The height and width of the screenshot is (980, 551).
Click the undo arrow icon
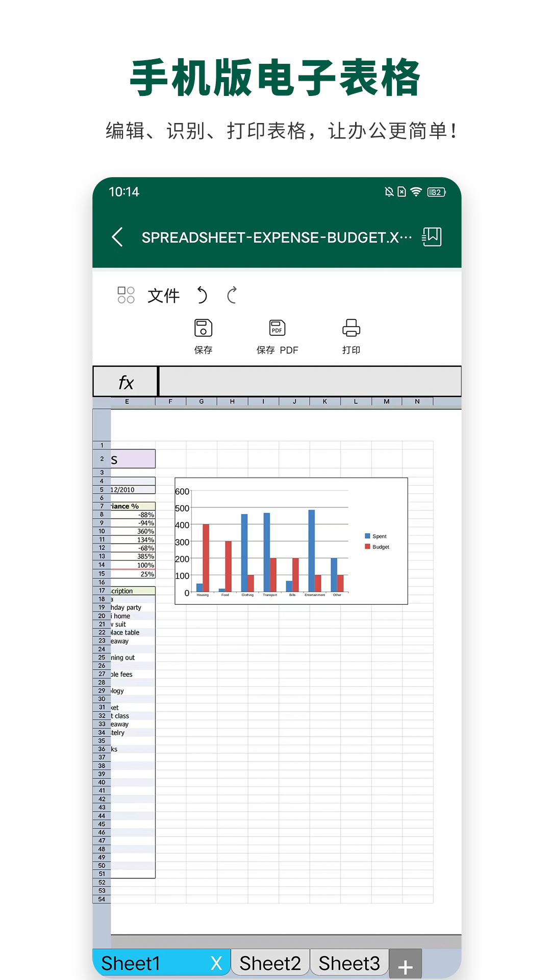[x=202, y=295]
